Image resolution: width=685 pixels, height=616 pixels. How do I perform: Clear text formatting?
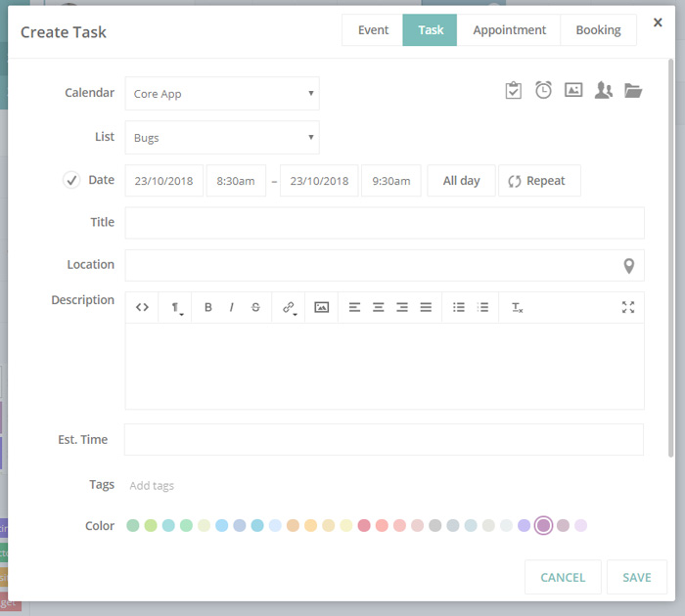point(518,308)
